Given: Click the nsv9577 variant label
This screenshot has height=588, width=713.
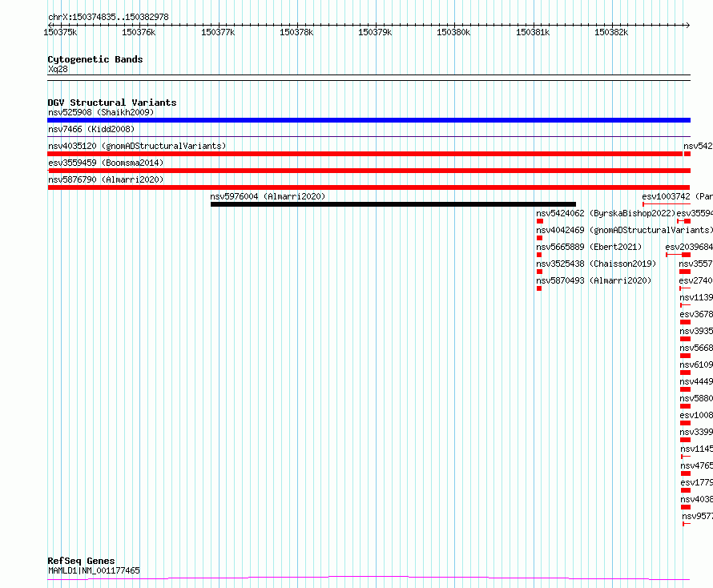Looking at the screenshot, I should [x=698, y=516].
